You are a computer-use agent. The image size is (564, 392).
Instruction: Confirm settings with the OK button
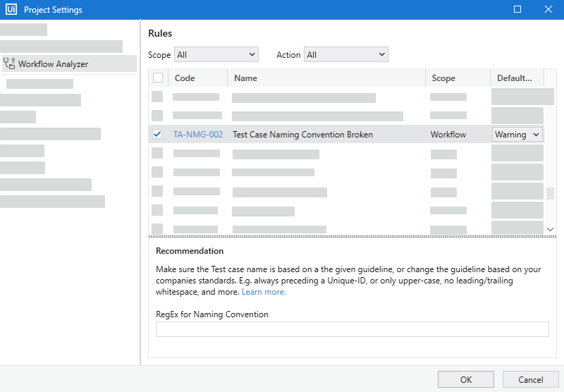465,379
